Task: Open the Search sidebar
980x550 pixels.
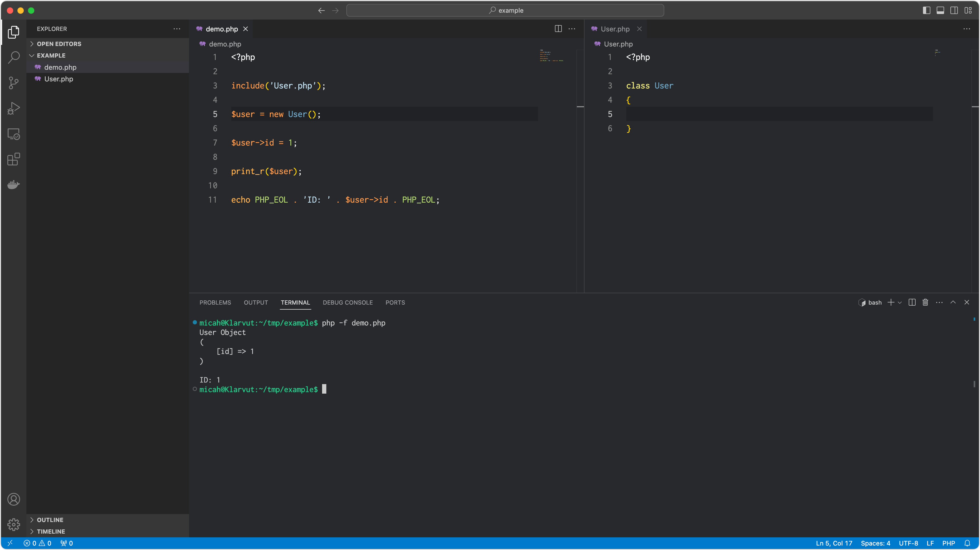Action: tap(14, 58)
